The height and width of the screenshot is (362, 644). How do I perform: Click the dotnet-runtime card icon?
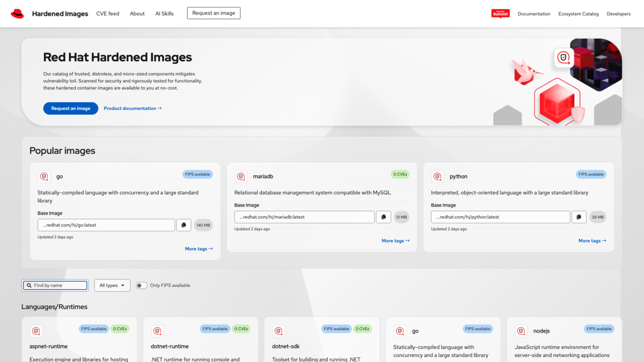(157, 331)
